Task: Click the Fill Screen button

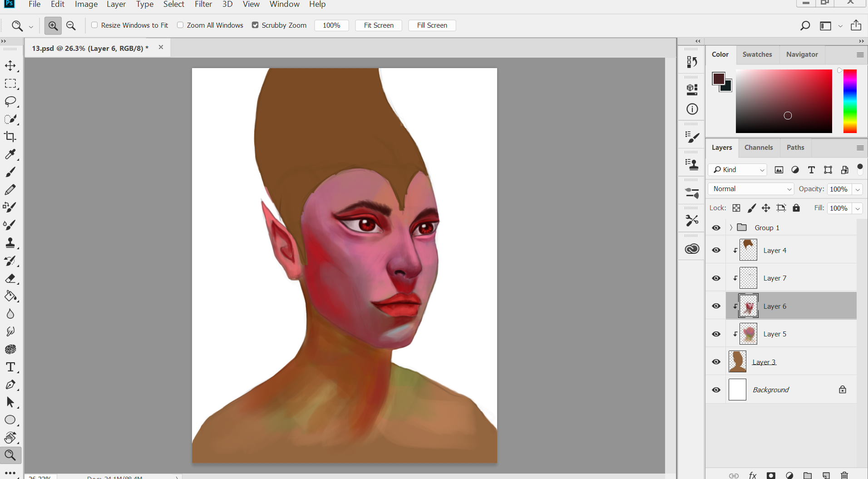Action: [x=432, y=25]
